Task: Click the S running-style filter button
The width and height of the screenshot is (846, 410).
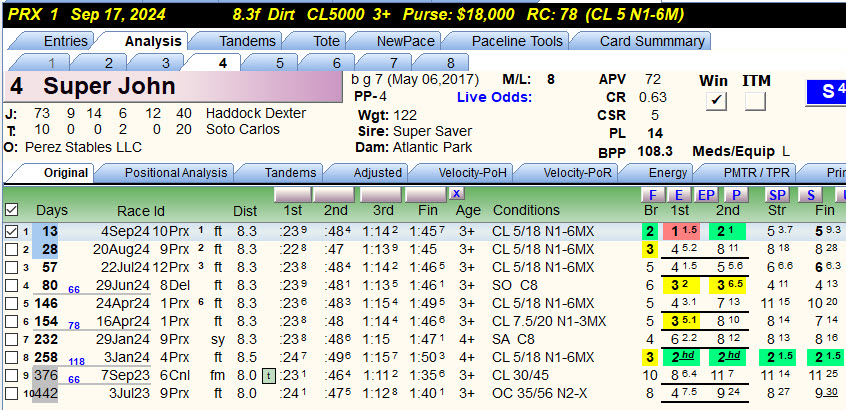Action: tap(810, 195)
